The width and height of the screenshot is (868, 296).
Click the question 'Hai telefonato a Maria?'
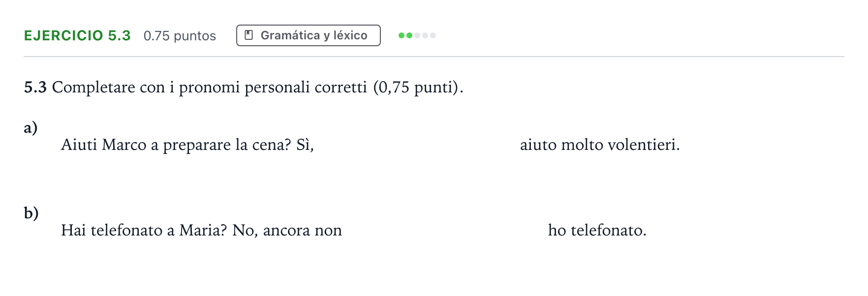[x=144, y=230]
